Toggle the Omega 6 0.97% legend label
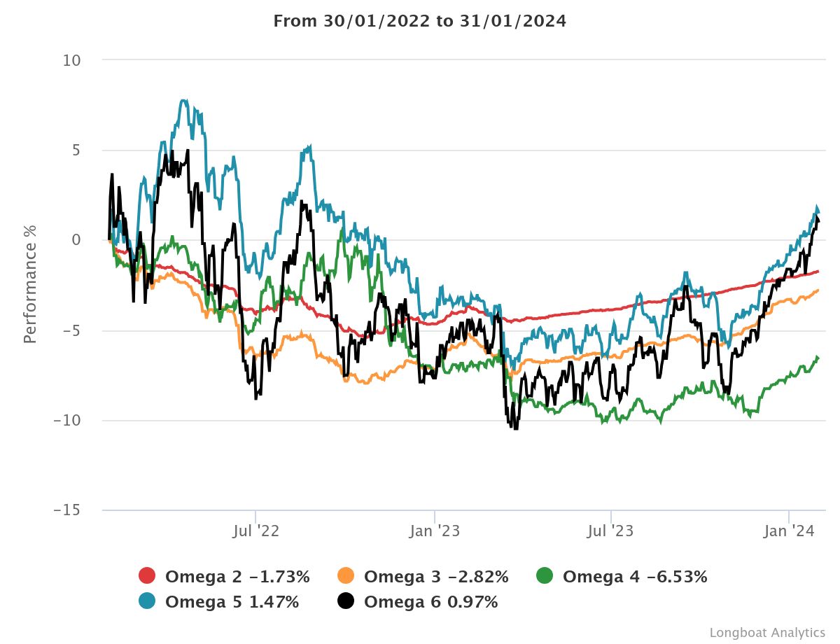840x644 pixels. [430, 601]
